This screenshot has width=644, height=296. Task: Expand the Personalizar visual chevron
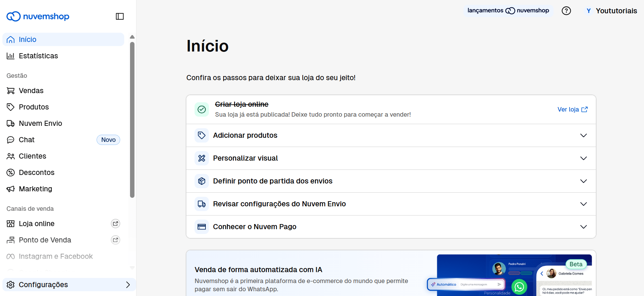pos(584,158)
